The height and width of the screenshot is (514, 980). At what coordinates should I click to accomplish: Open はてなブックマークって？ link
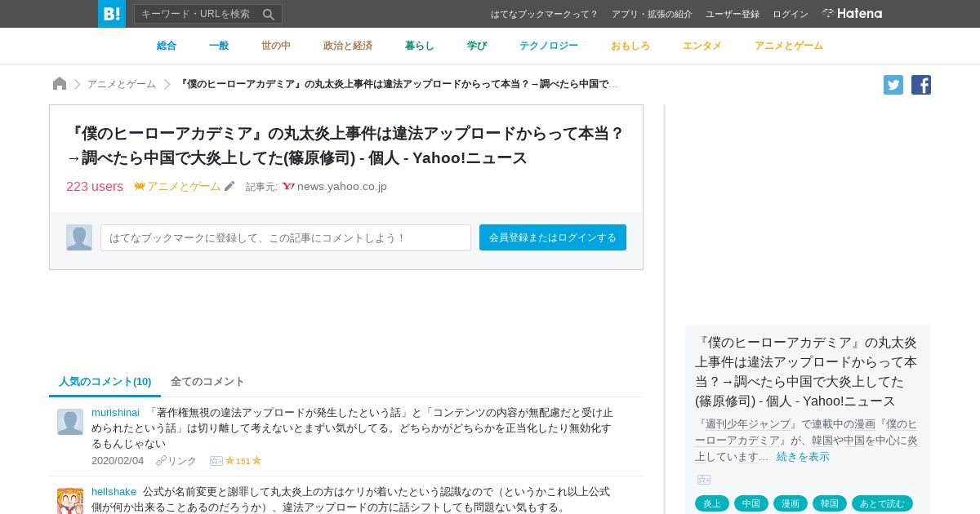tap(545, 14)
